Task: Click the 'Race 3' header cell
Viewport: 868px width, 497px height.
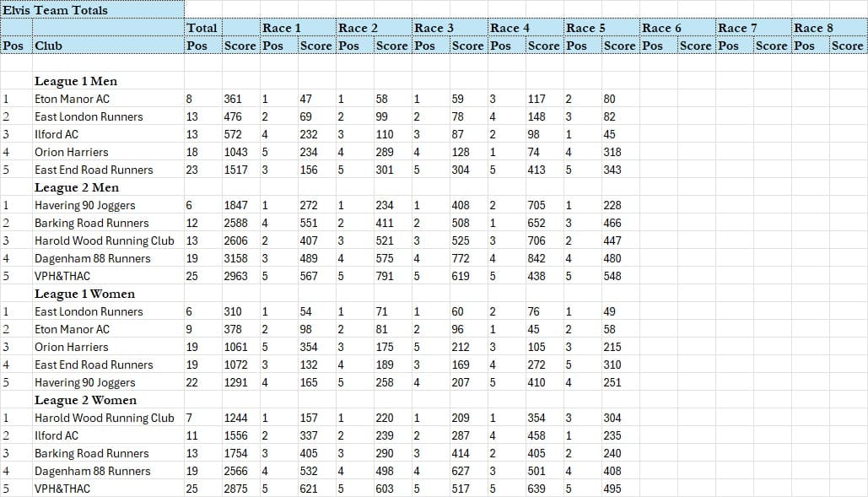Action: click(x=450, y=28)
